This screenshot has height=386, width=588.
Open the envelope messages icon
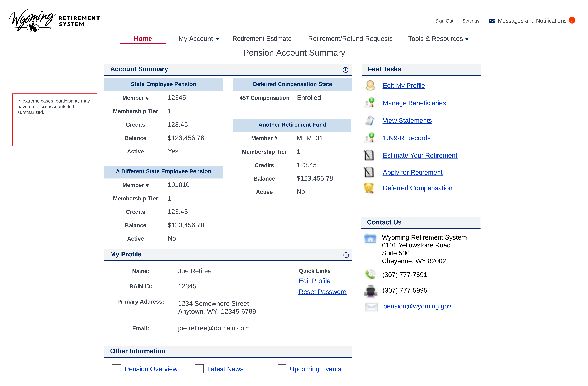coord(492,21)
